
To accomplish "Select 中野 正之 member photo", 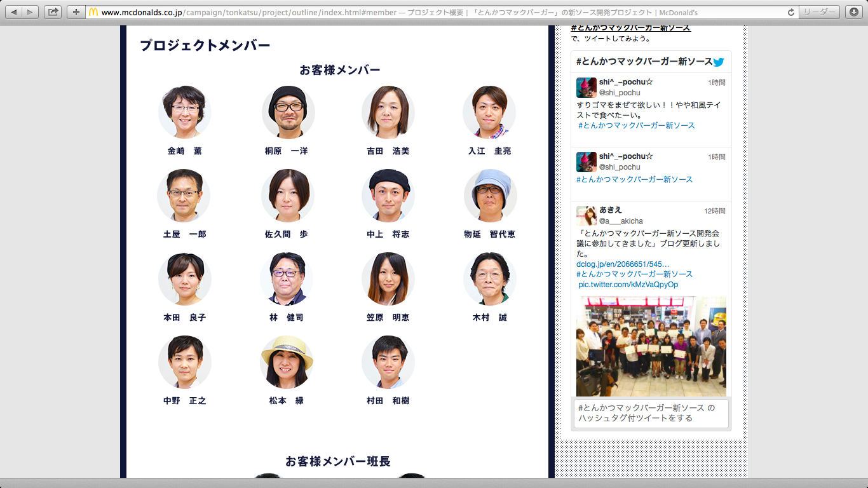I will (184, 362).
